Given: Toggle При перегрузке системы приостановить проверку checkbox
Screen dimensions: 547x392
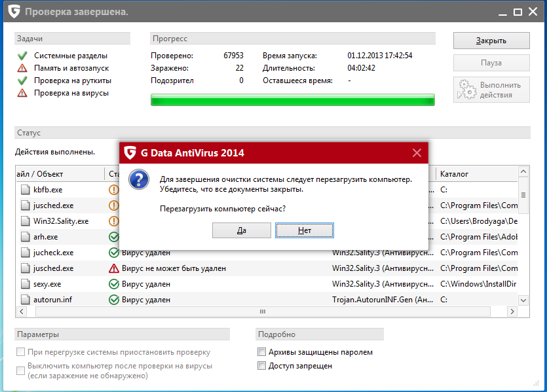Looking at the screenshot, I should click(x=20, y=352).
